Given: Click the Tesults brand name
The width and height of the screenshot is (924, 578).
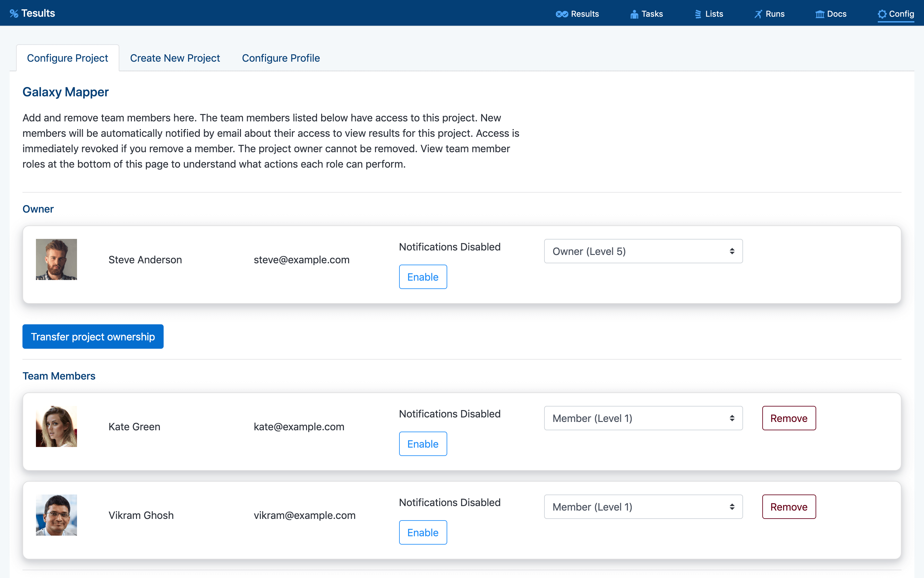Looking at the screenshot, I should pos(38,13).
